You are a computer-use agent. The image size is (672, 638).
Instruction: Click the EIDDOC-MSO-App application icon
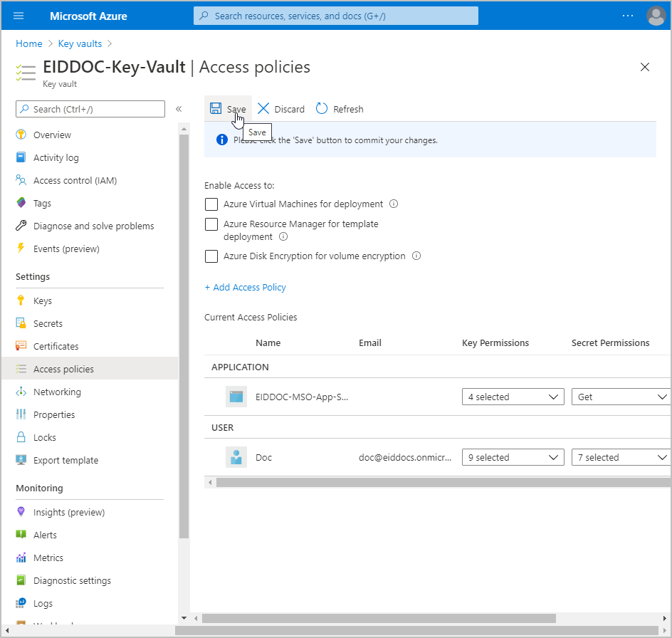tap(236, 397)
